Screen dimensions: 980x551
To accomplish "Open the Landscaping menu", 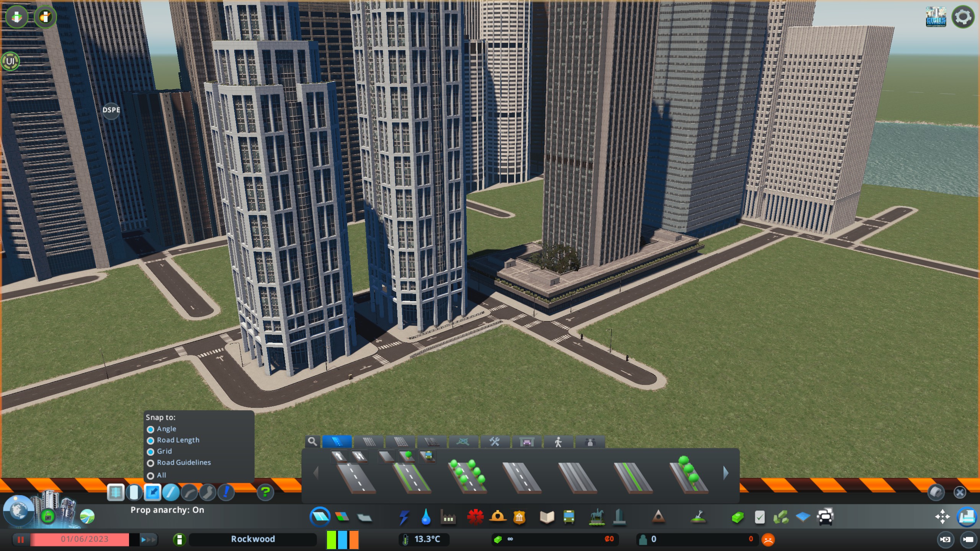I will coord(698,517).
